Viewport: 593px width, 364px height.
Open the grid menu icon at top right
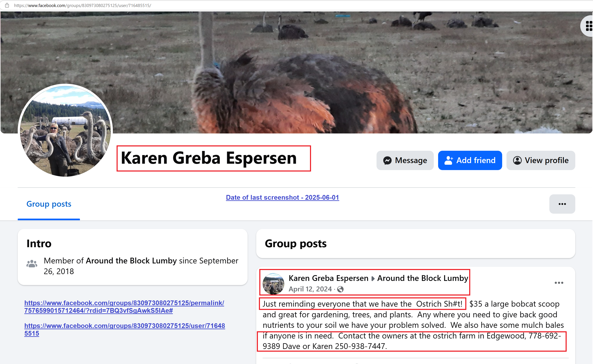click(x=589, y=26)
